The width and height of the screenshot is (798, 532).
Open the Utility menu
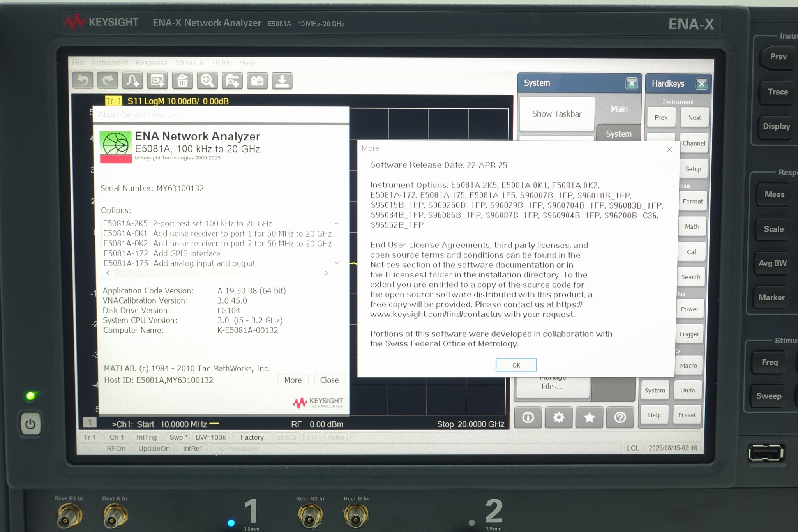click(222, 62)
